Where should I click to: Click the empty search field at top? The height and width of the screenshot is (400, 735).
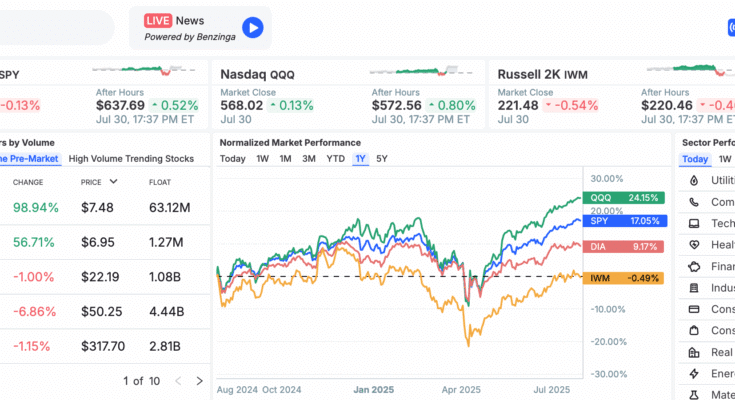[55, 28]
